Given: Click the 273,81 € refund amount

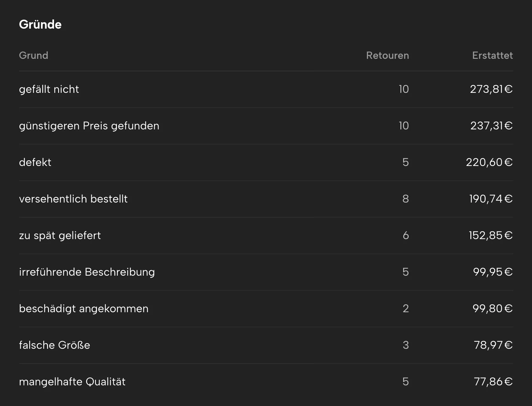Looking at the screenshot, I should pyautogui.click(x=491, y=89).
